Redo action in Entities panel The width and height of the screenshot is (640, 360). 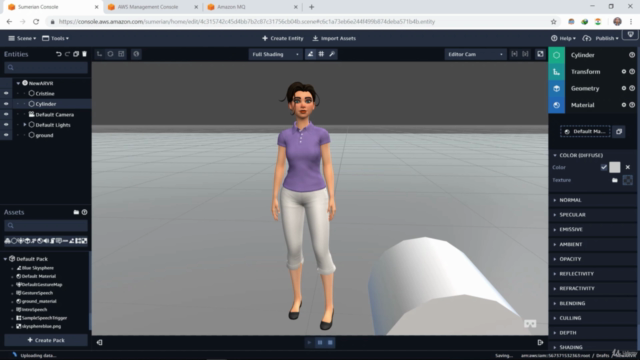point(67,54)
